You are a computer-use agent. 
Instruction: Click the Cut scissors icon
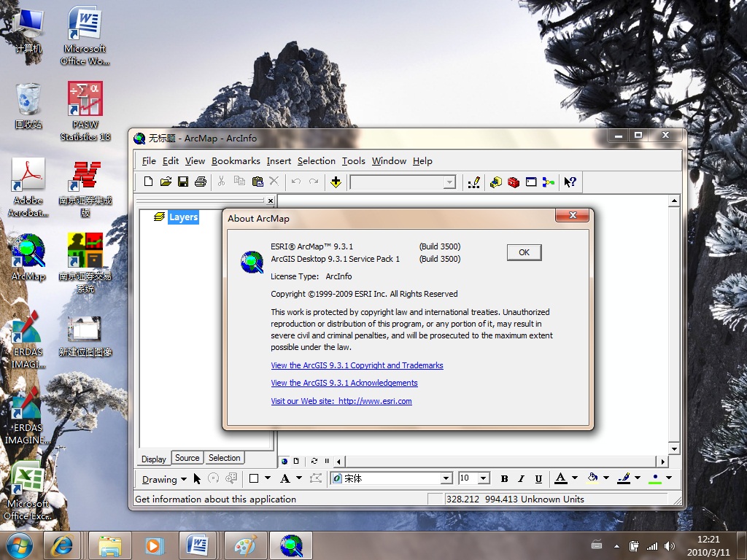pos(221,182)
